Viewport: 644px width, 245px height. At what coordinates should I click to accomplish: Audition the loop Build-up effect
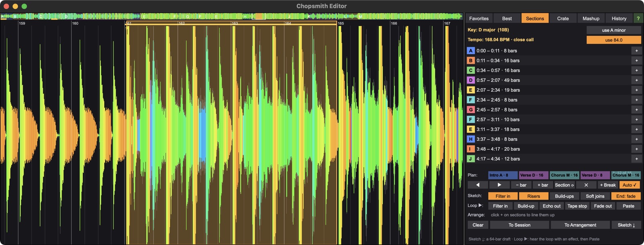coord(526,206)
